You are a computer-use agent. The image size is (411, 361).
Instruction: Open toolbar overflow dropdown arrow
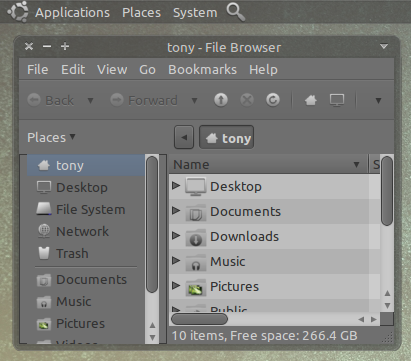click(378, 100)
